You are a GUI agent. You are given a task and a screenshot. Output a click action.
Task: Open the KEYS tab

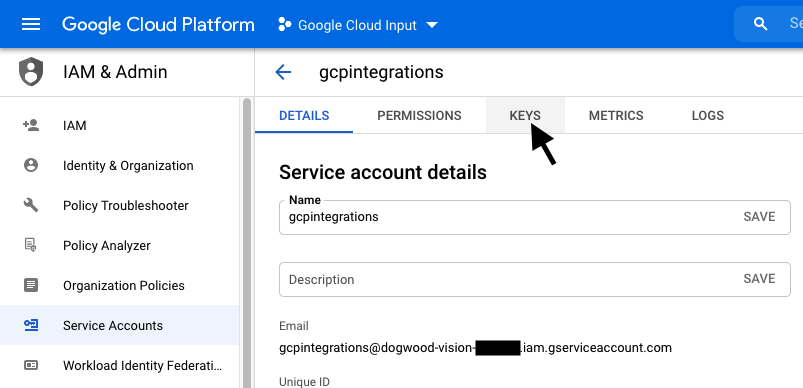(x=525, y=116)
